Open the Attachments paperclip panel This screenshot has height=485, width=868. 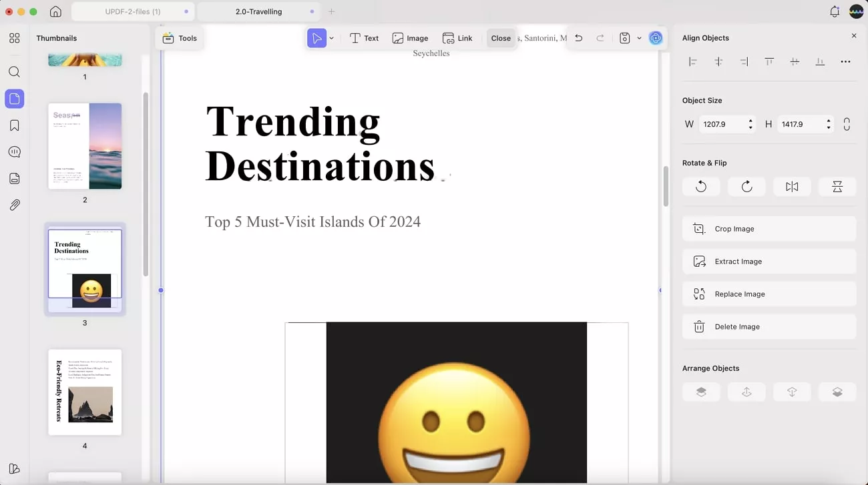click(x=14, y=205)
